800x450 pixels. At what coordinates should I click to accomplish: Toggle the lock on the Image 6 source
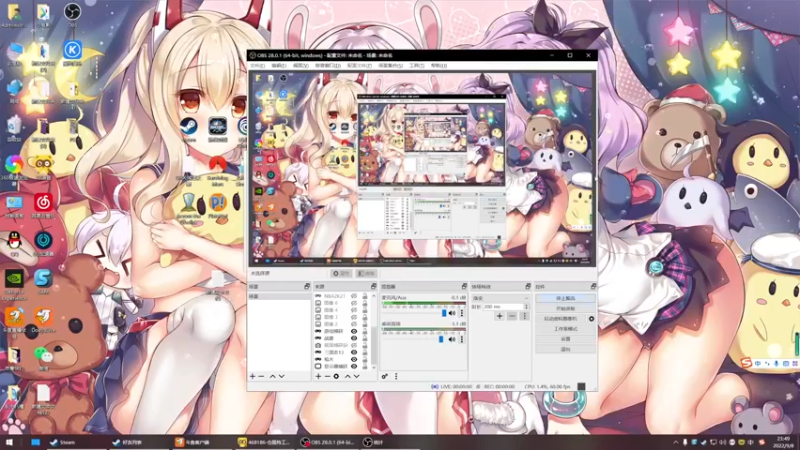(x=365, y=303)
